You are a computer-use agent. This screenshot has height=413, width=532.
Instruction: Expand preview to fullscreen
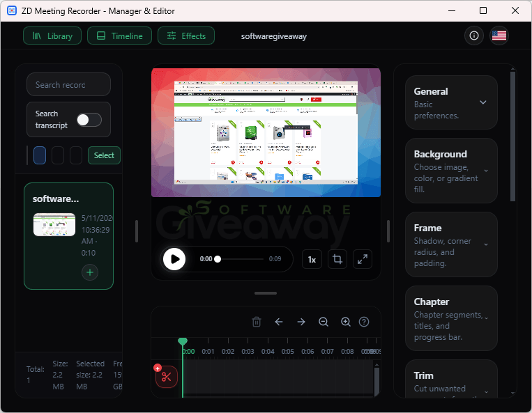tap(363, 260)
